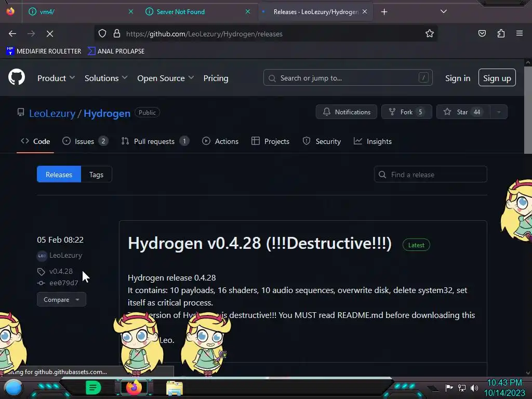Click the repository book icon beside LeoLezury
Viewport: 532px width, 399px height.
[21, 112]
